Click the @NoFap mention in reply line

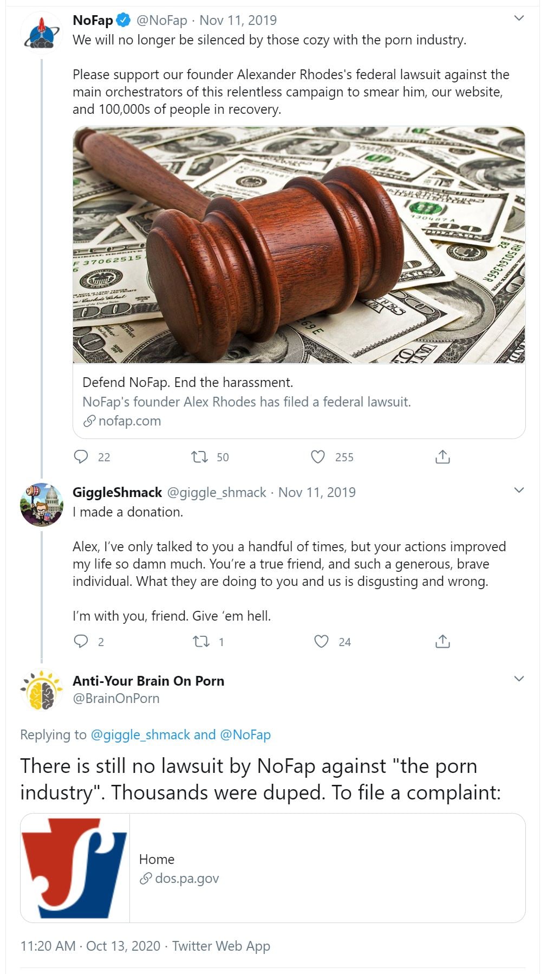point(245,734)
